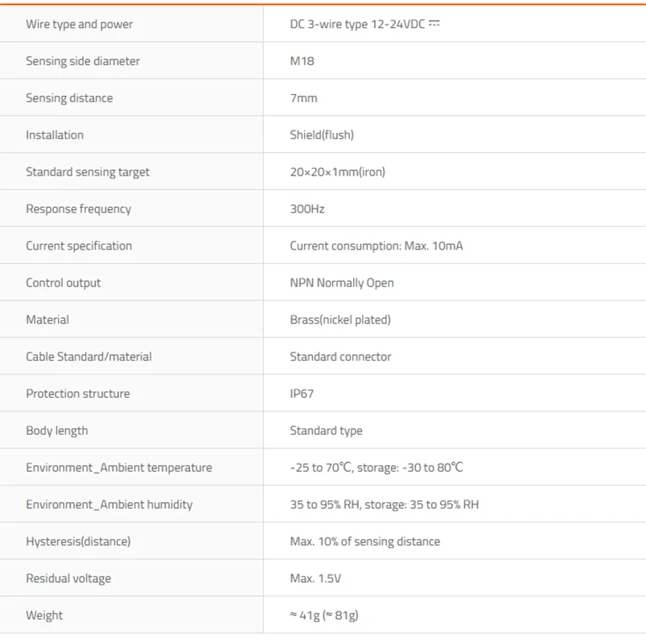Viewport: 646px width, 644px height.
Task: Click the "Wire type and power" label
Action: (x=79, y=24)
